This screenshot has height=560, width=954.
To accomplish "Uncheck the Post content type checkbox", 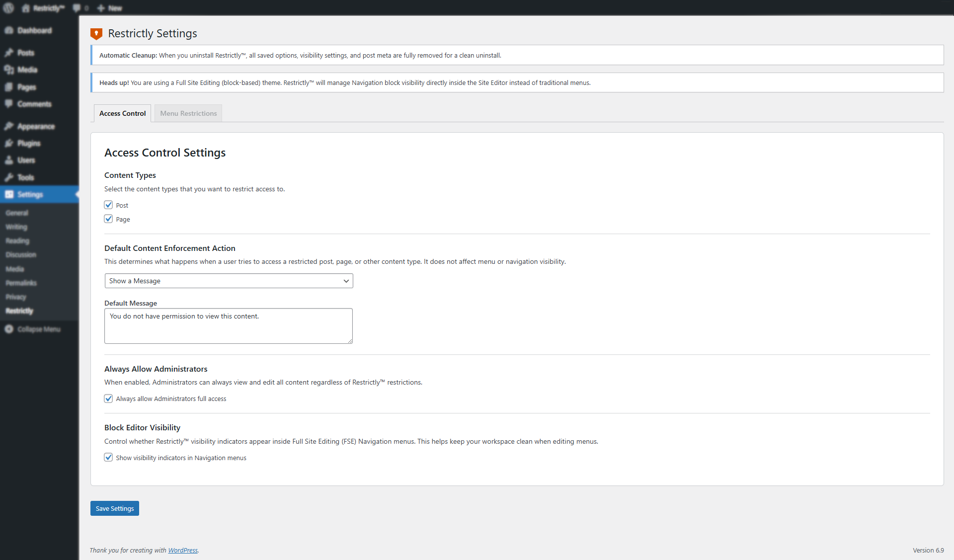I will tap(108, 205).
